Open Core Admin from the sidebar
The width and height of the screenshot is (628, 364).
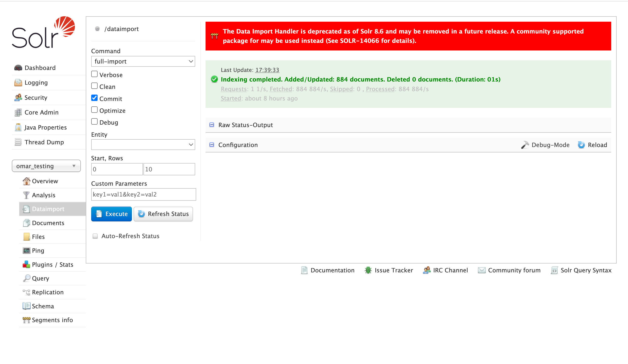41,112
